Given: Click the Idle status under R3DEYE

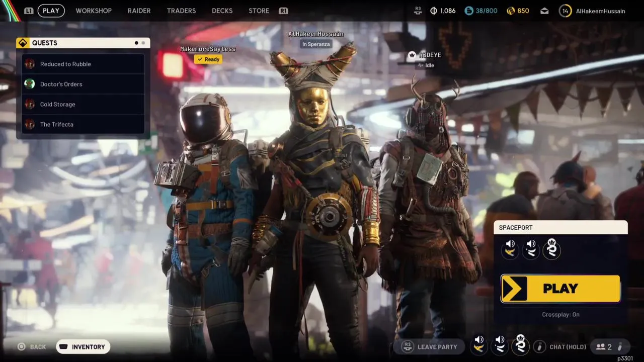Looking at the screenshot, I should (426, 65).
